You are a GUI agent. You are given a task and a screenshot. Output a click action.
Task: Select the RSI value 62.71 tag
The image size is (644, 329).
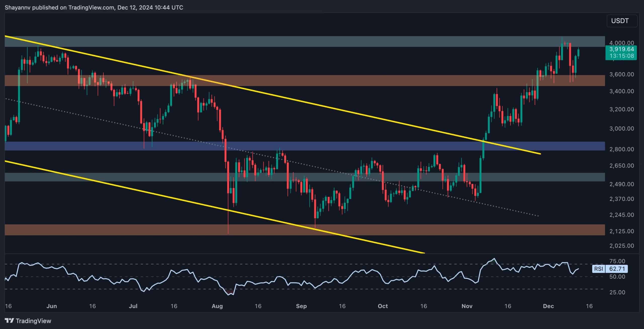tap(617, 269)
